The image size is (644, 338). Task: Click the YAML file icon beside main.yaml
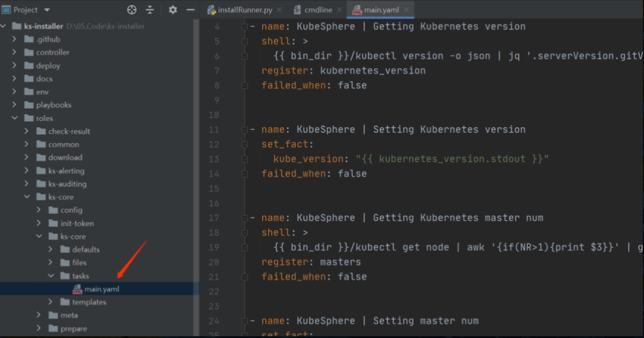pyautogui.click(x=77, y=290)
